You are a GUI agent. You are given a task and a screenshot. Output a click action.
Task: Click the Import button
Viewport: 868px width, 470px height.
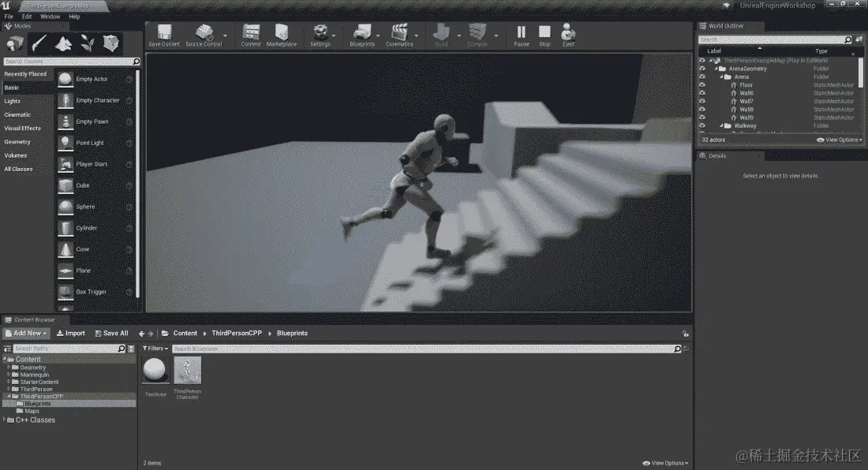pyautogui.click(x=71, y=334)
